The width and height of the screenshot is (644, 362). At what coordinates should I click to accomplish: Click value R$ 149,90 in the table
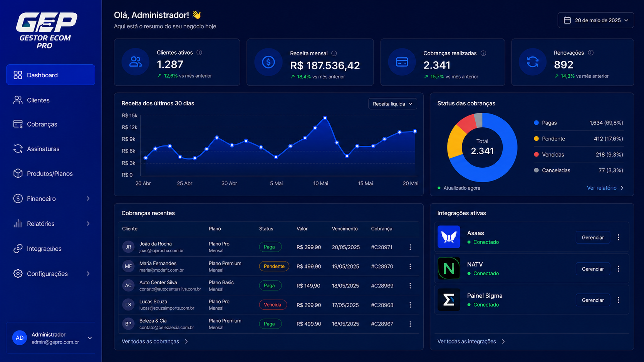(x=308, y=285)
